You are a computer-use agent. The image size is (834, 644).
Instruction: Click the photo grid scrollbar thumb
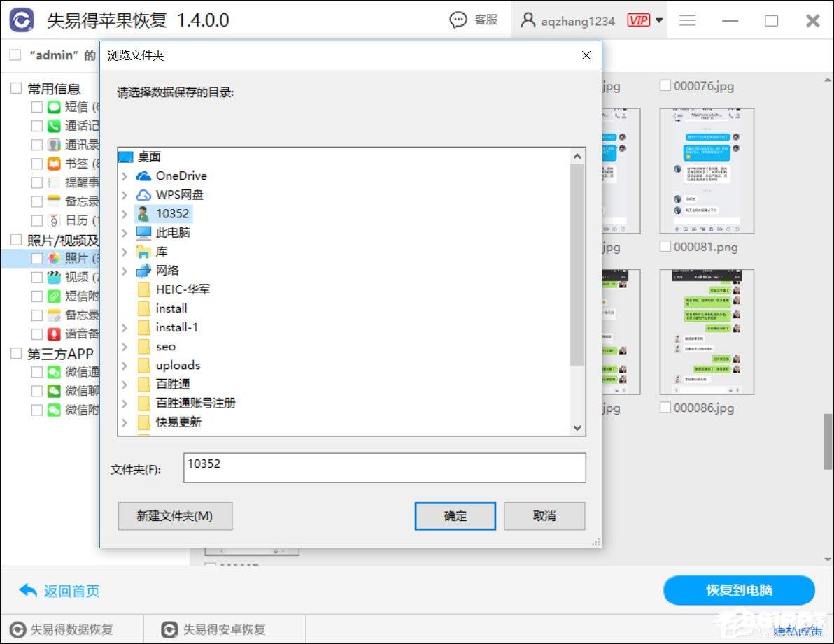tap(828, 441)
